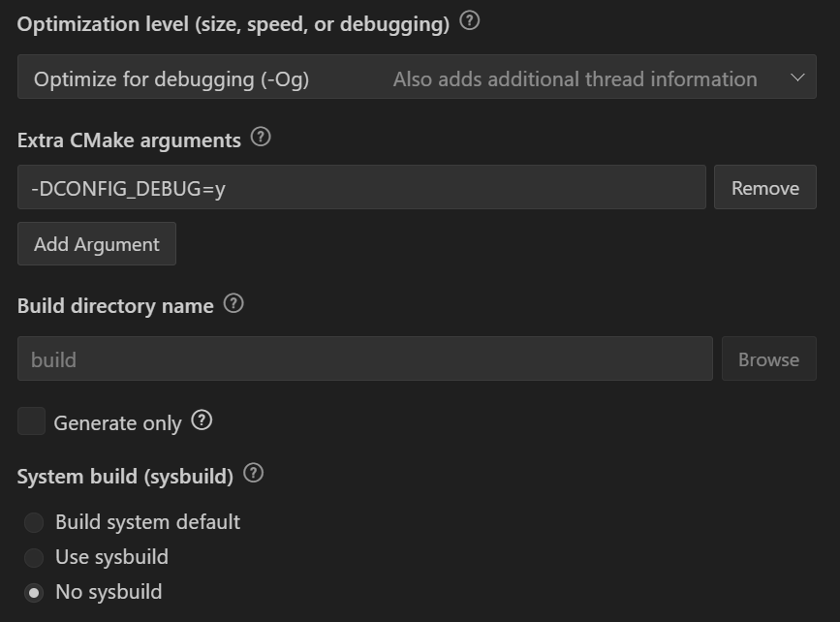Click the 'Also adds additional thread information' description
This screenshot has width=840, height=622.
coord(575,79)
